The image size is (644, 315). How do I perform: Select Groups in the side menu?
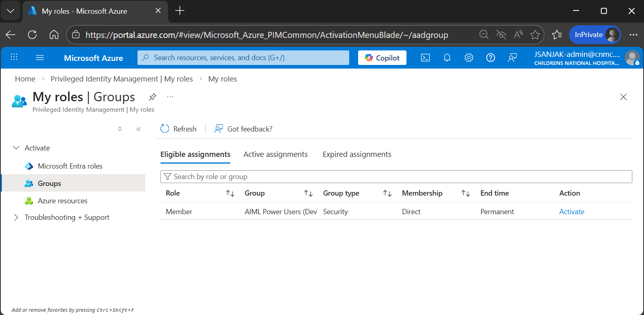73,183
